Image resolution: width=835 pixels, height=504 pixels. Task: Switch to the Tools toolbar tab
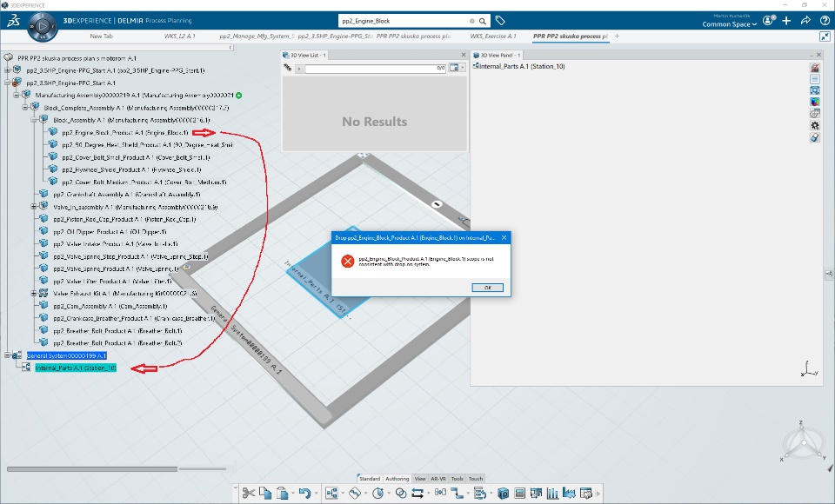(458, 479)
